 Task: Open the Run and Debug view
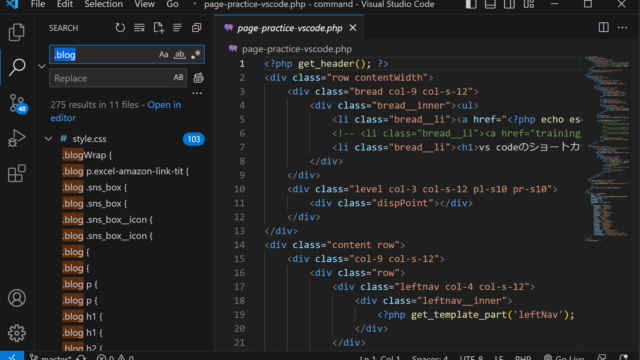coord(17,138)
